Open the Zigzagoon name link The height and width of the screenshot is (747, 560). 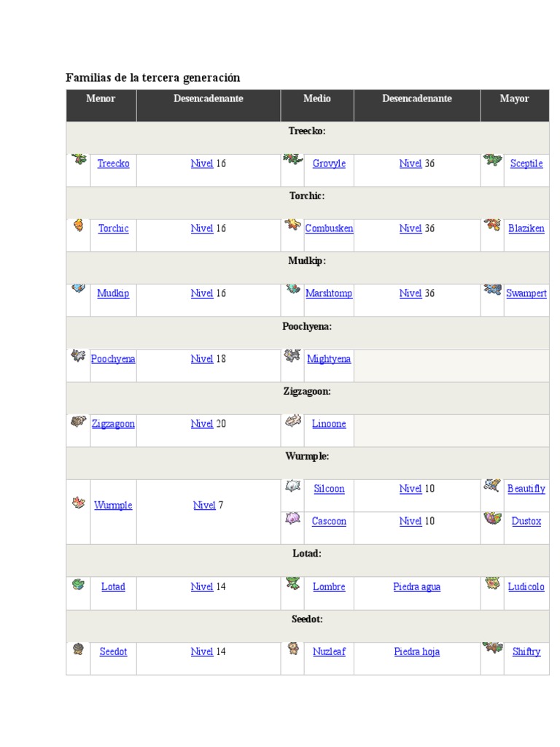point(113,424)
